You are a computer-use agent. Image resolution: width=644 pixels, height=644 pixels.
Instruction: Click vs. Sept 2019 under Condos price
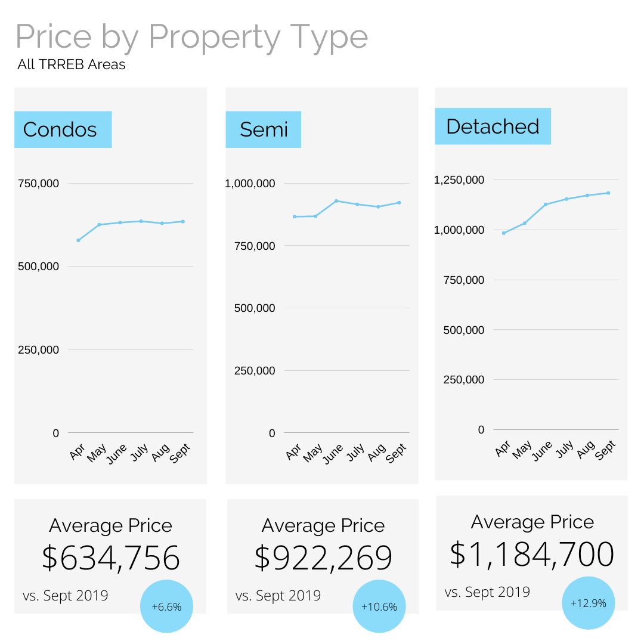(x=66, y=595)
